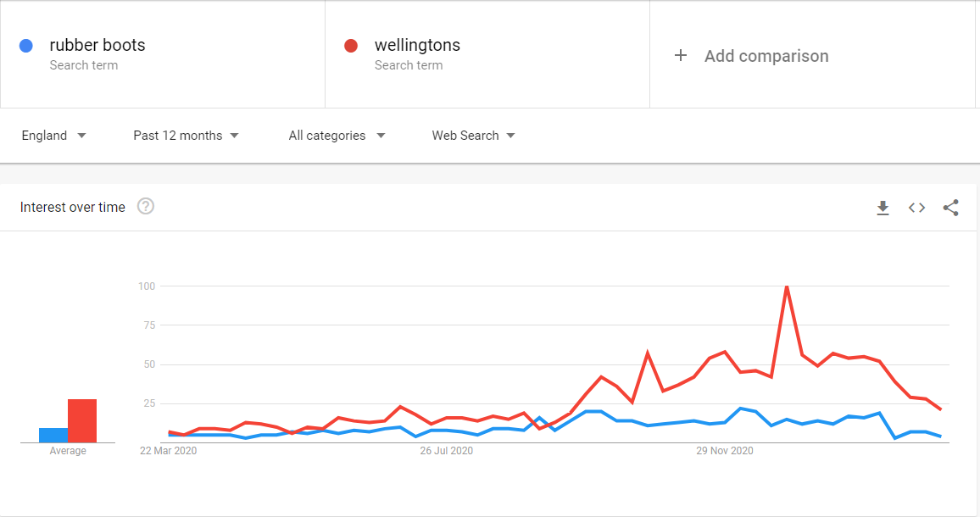Open the embed code icon
980x517 pixels.
click(x=917, y=208)
